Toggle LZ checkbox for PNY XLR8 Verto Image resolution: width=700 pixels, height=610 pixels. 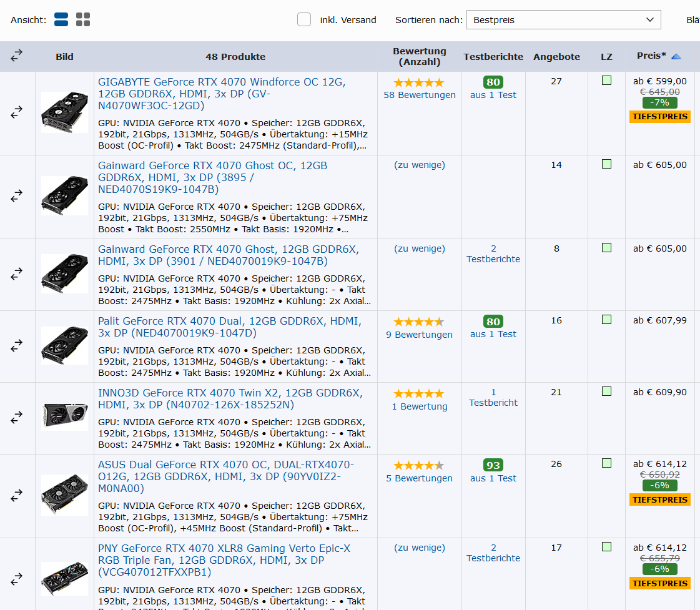pyautogui.click(x=606, y=546)
